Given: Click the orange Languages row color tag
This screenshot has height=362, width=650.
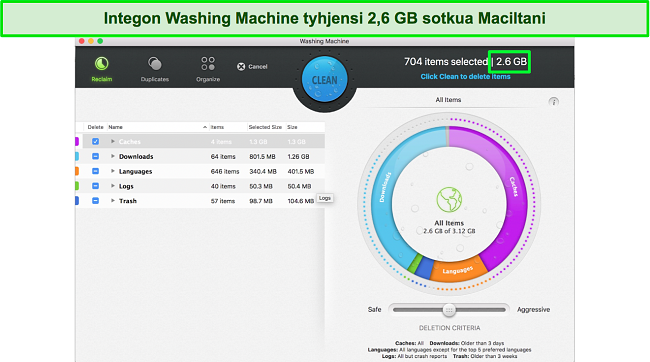Looking at the screenshot, I should point(77,171).
